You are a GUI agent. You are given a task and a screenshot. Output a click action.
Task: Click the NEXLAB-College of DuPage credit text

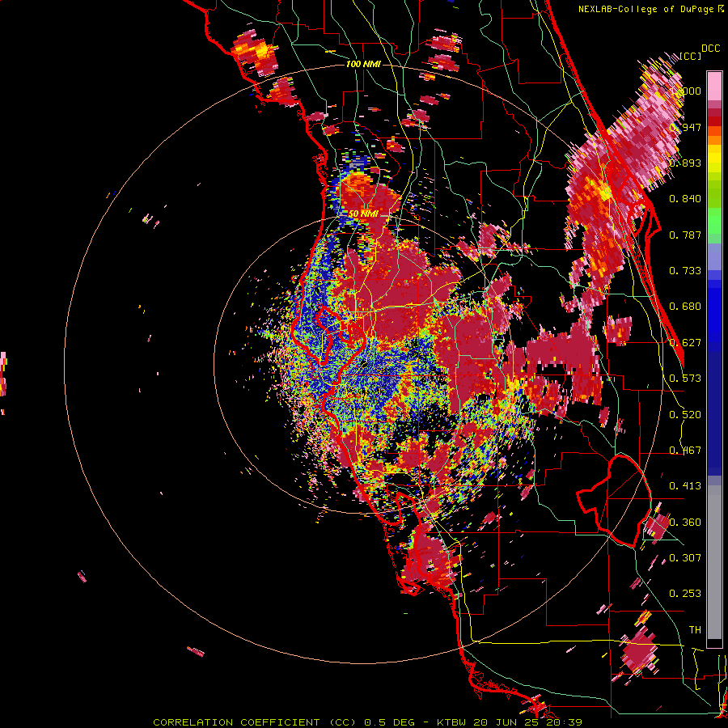click(646, 9)
